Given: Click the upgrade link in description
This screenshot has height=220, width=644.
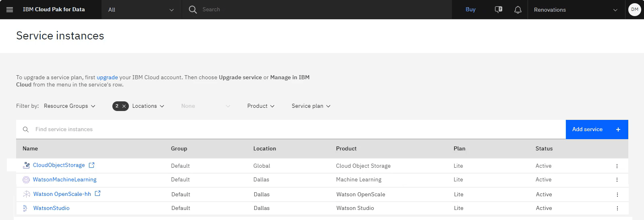Looking at the screenshot, I should 107,78.
